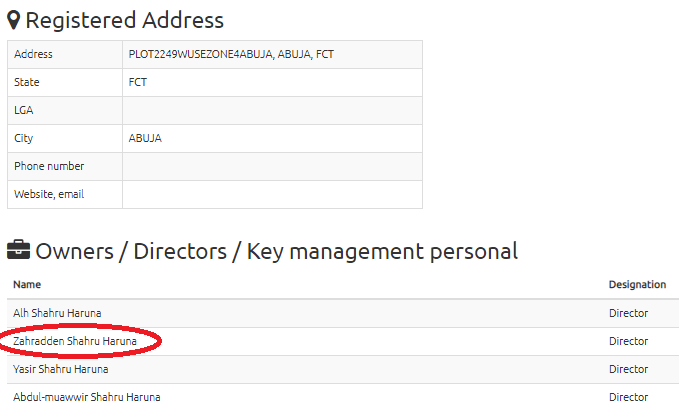Click the State row label
This screenshot has width=679, height=411.
[27, 82]
